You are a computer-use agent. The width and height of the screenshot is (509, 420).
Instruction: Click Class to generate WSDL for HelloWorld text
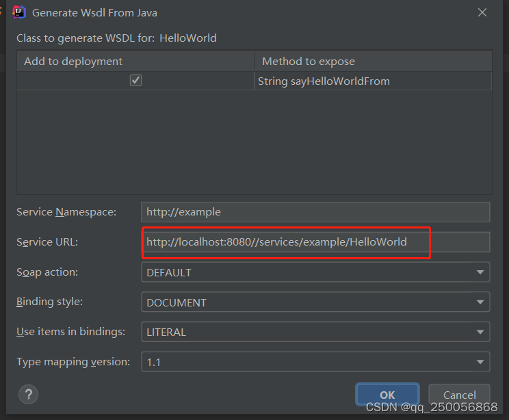point(116,38)
